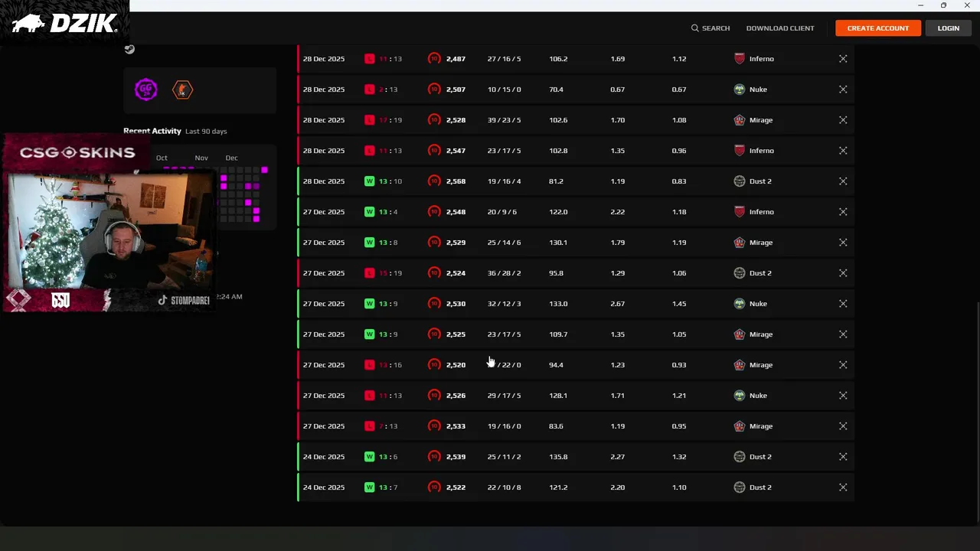This screenshot has height=551, width=980.
Task: Click Inferno map icon in 2,548 row
Action: [x=740, y=212]
